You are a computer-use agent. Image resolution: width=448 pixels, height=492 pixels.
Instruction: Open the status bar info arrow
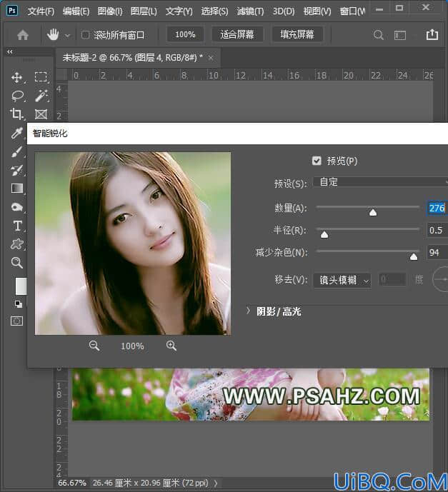[216, 483]
